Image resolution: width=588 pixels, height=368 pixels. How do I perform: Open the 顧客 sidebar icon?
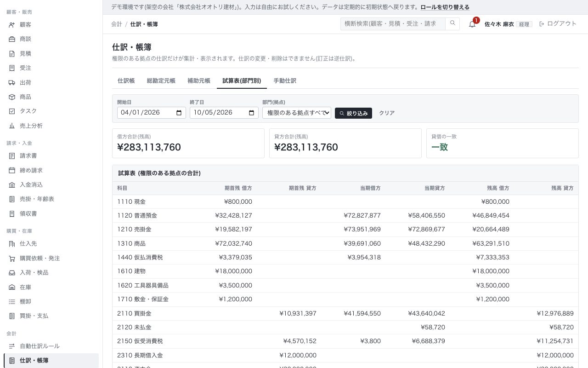(x=12, y=25)
